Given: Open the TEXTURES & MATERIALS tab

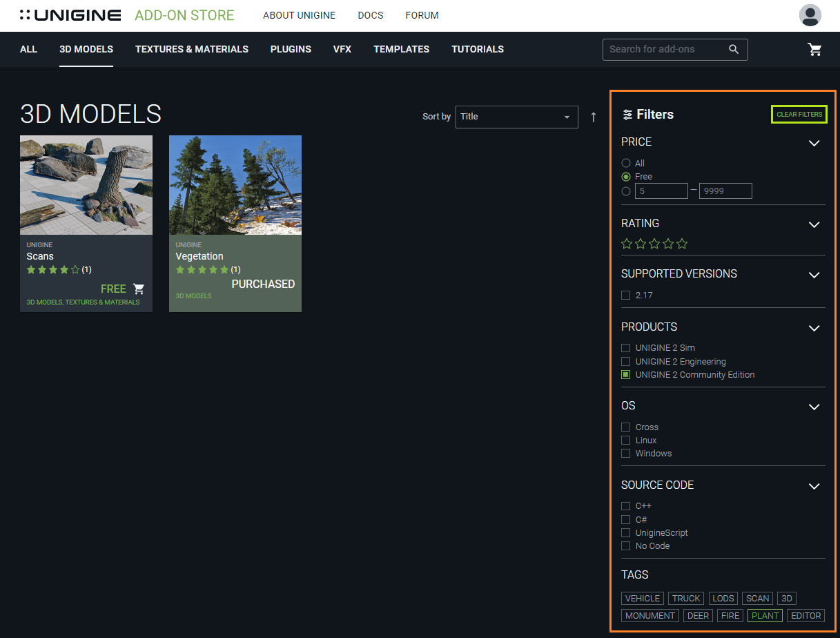Looking at the screenshot, I should tap(192, 49).
